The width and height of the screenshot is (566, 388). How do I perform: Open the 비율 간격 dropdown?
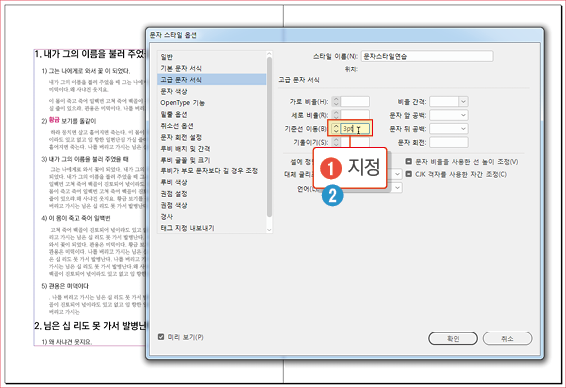[463, 101]
